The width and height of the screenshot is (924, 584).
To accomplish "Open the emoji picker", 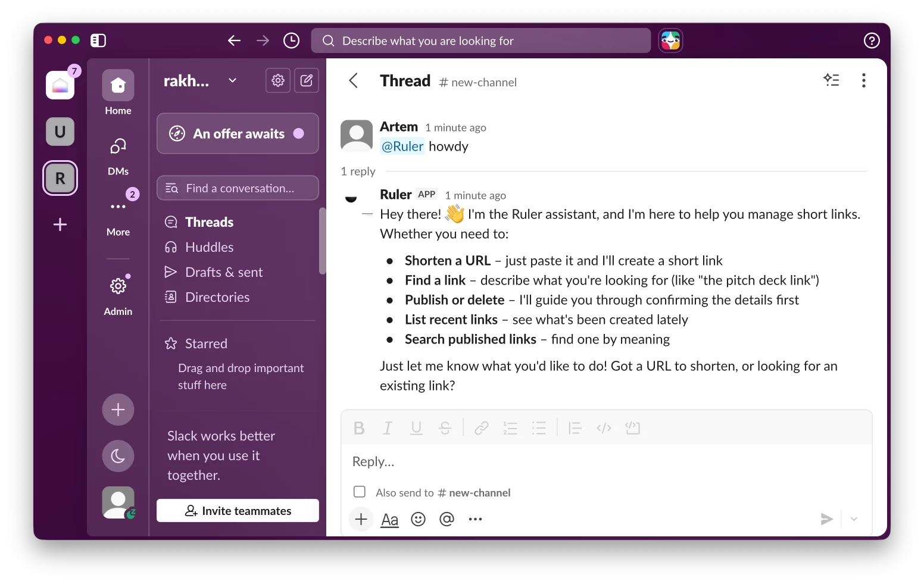I will (419, 519).
